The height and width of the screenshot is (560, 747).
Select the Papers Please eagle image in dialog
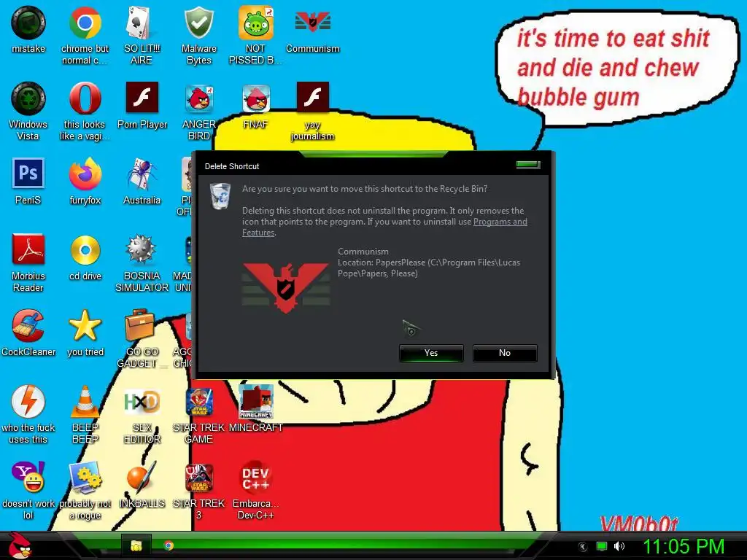pos(286,287)
